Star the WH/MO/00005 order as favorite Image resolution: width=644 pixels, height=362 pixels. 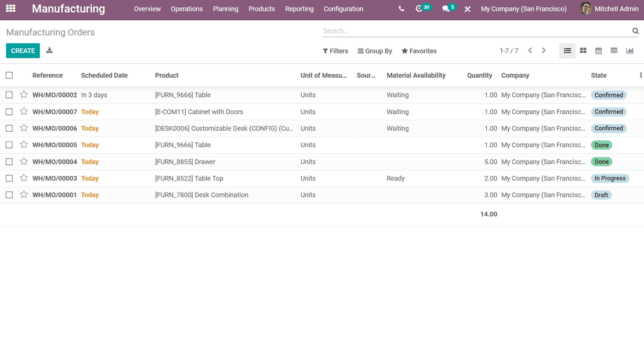[24, 144]
